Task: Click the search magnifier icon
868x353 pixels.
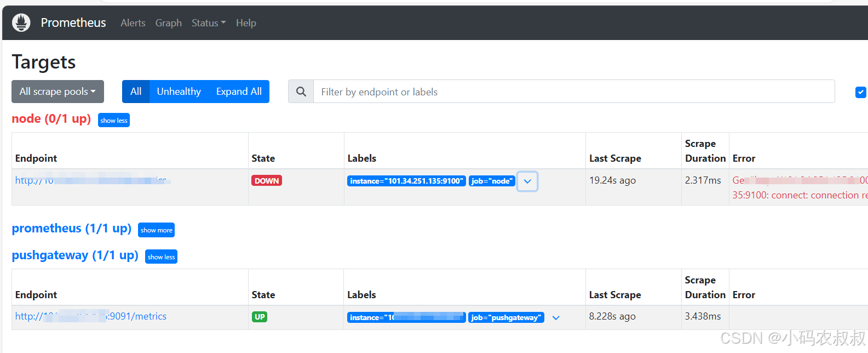Action: [301, 92]
